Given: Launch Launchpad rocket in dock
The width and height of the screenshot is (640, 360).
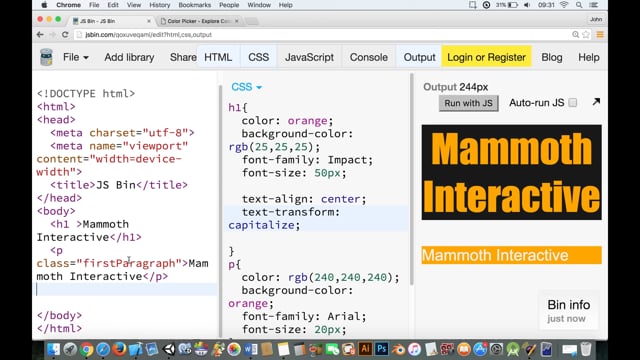Looking at the screenshot, I should click(x=70, y=349).
